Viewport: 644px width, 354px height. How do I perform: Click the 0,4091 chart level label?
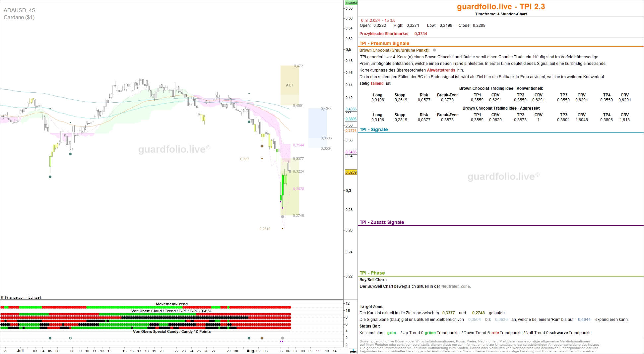(298, 106)
